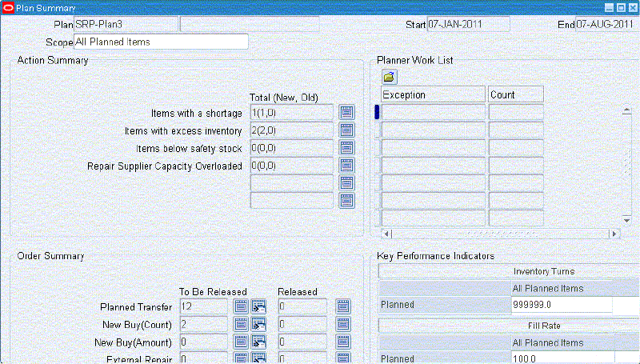Viewport: 640px width, 364px height.
Task: Click the Start date field 07-JAN-2011
Action: 469,24
